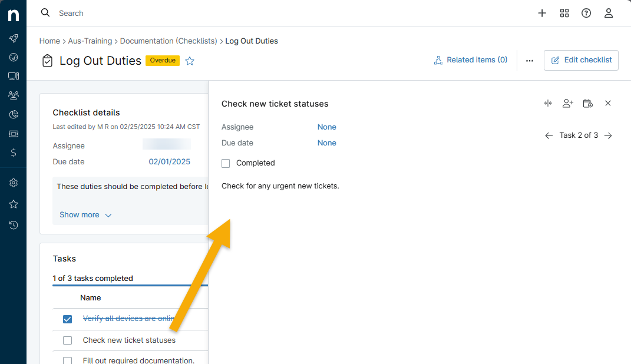
Task: Open Documentation (Checklists) breadcrumb link
Action: tap(169, 41)
